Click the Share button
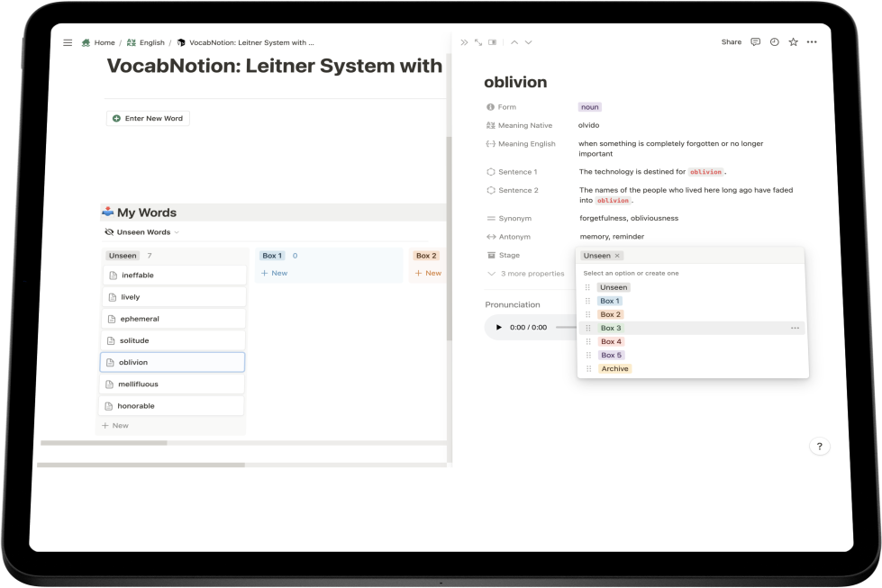This screenshot has height=588, width=882. (x=731, y=42)
